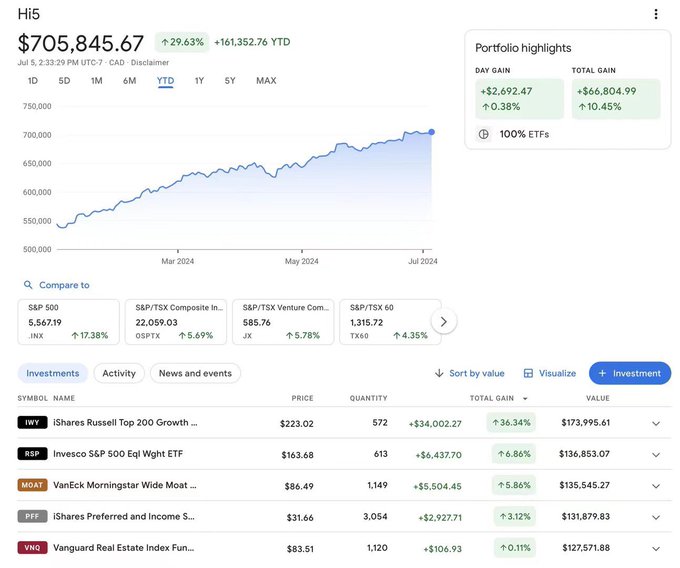
Task: Click the 0.11% gain badge
Action: coord(515,548)
